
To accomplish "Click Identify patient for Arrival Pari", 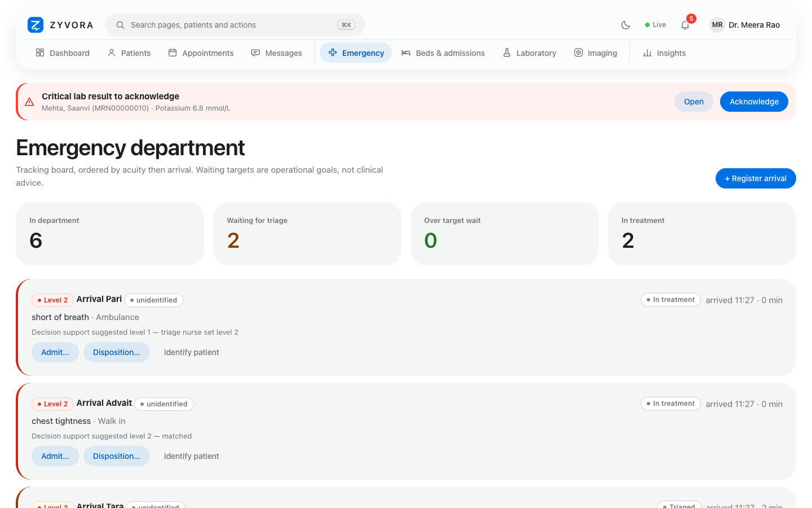I will tap(192, 352).
